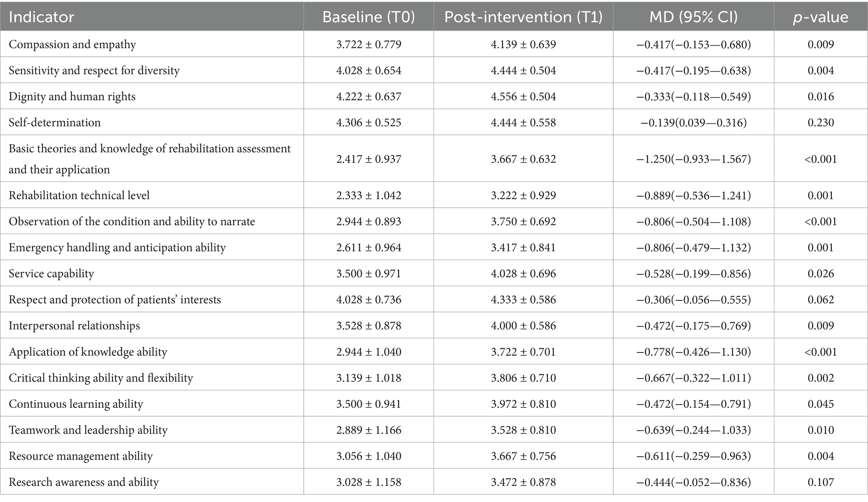Click the Post-intervention (T1) header
Image resolution: width=868 pixels, height=502 pixels.
523,17
